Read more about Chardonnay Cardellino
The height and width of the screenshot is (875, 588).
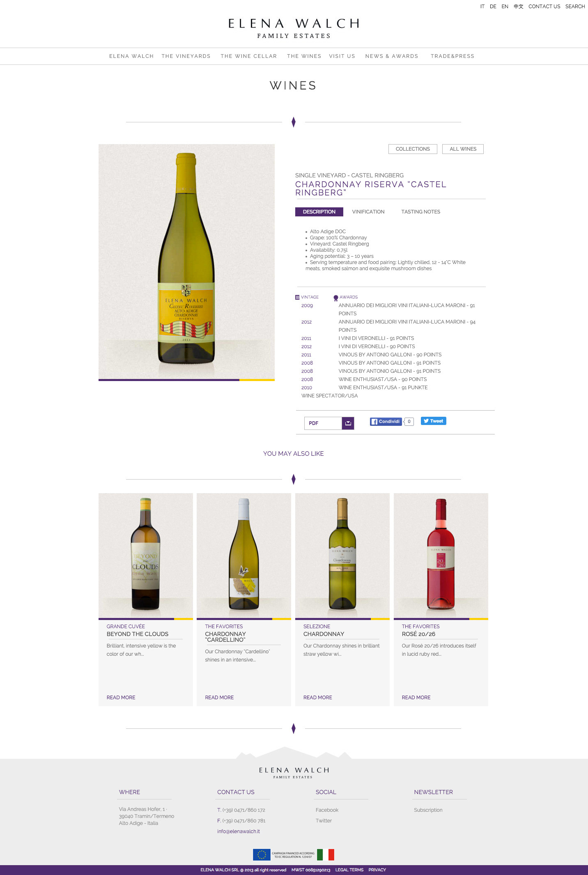tap(219, 698)
